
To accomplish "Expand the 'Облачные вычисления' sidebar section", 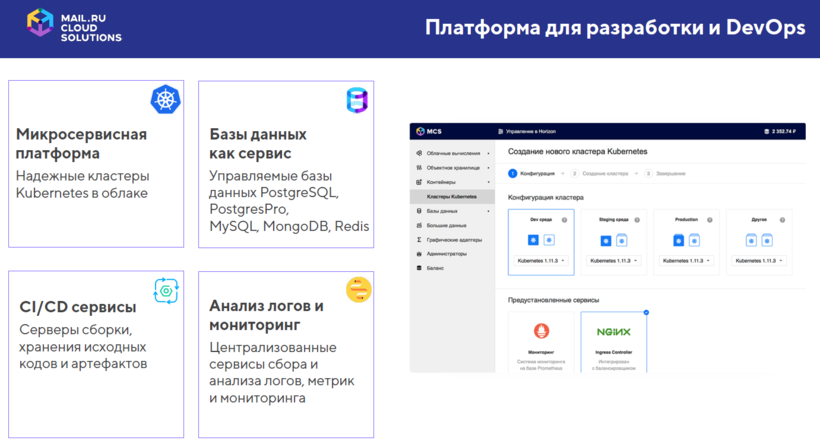I will click(x=453, y=154).
